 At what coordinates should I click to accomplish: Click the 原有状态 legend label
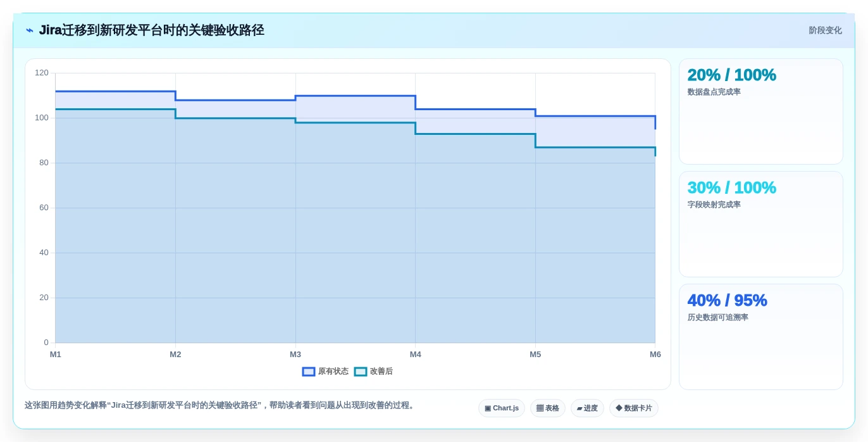pos(333,372)
